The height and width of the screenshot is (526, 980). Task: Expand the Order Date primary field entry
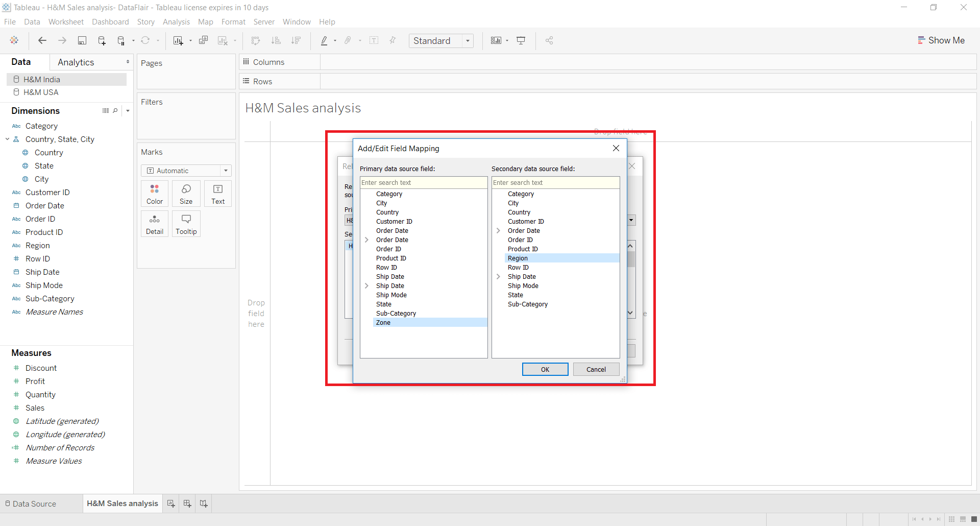[366, 240]
